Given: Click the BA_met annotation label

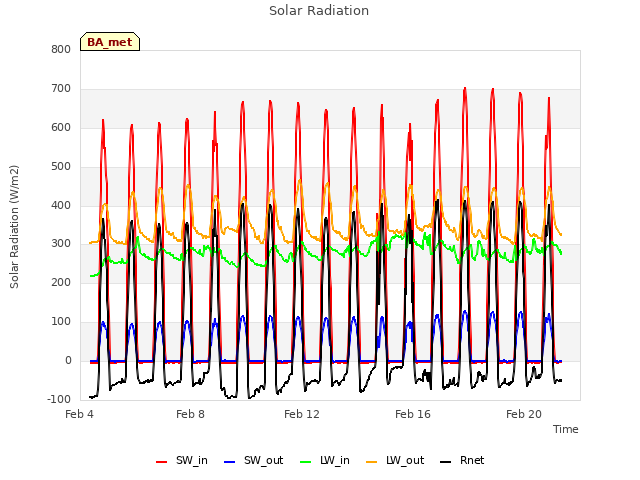Looking at the screenshot, I should pyautogui.click(x=110, y=42).
